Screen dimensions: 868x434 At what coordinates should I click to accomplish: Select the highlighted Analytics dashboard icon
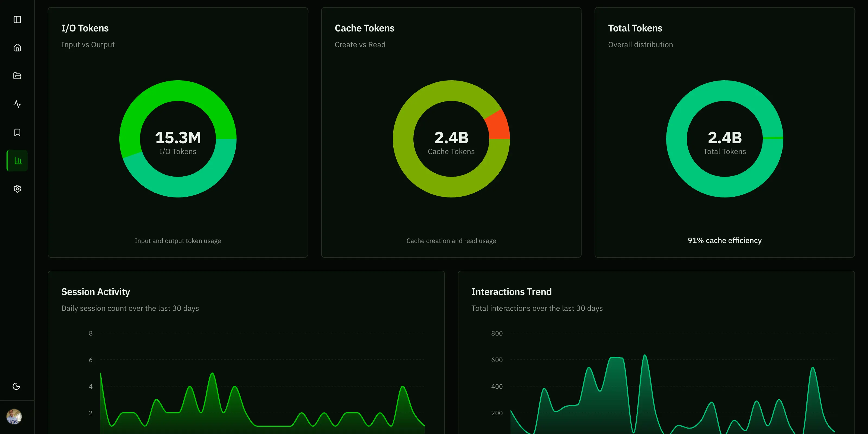point(17,160)
